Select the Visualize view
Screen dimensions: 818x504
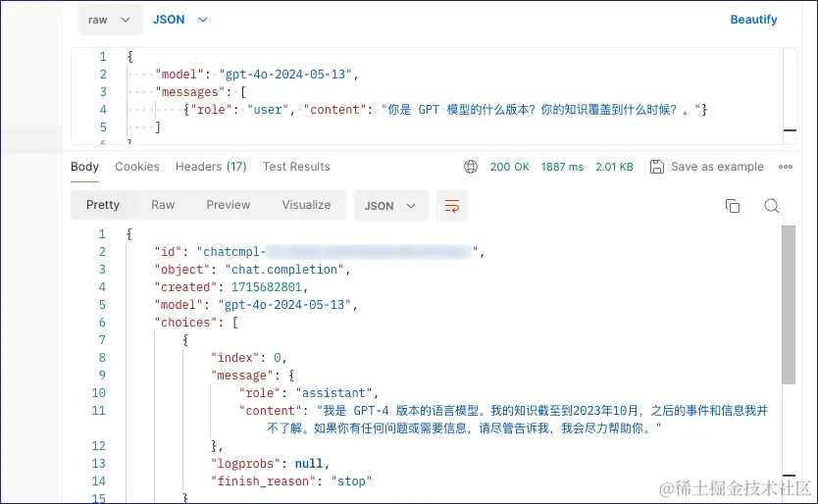click(306, 205)
